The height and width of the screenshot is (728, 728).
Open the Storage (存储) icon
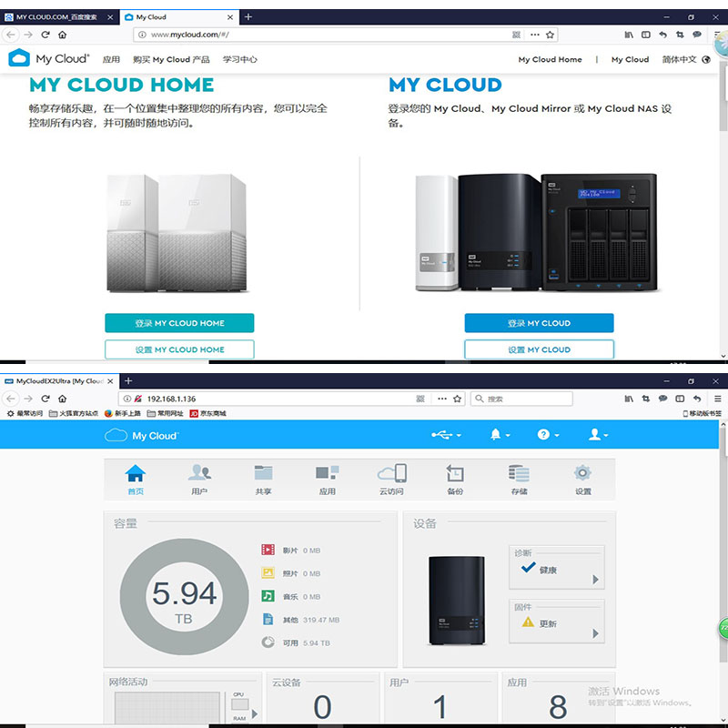[519, 479]
